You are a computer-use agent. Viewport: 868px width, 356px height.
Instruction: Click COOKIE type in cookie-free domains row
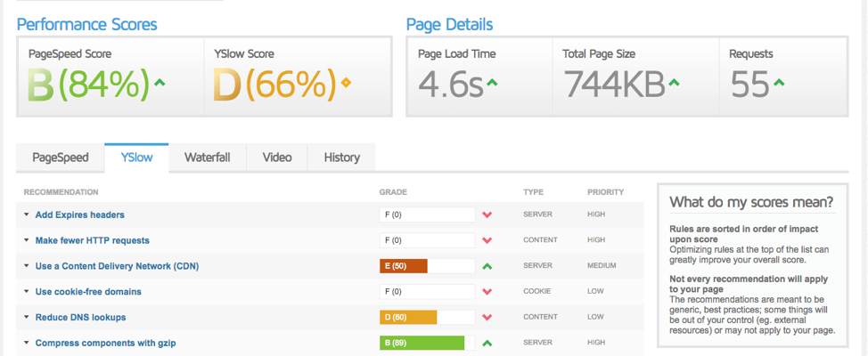(x=536, y=291)
